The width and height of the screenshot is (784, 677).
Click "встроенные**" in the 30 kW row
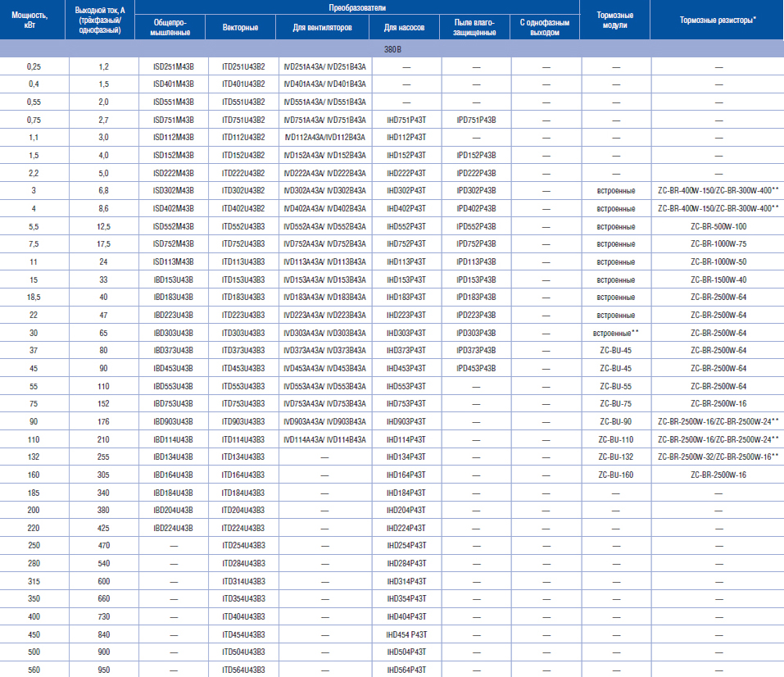click(x=616, y=333)
